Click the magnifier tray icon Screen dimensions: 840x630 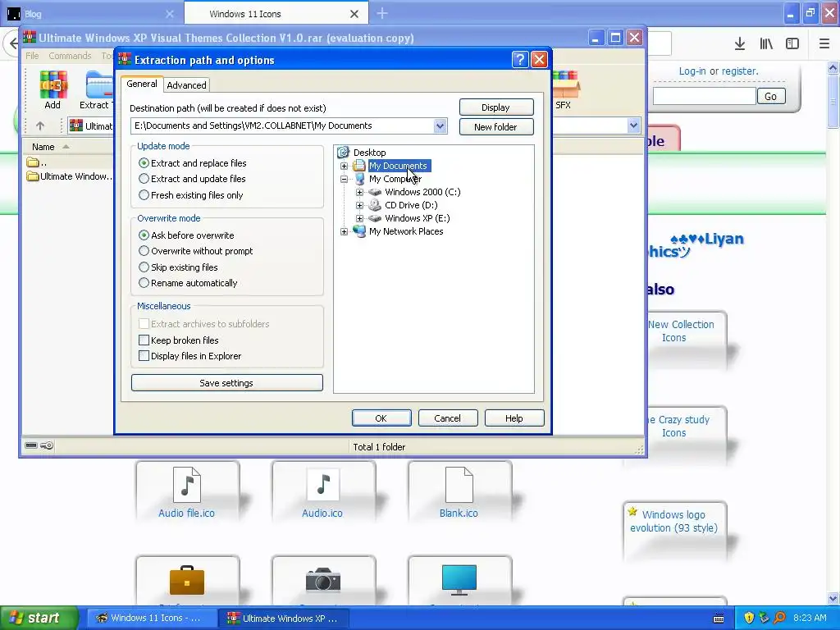[780, 618]
